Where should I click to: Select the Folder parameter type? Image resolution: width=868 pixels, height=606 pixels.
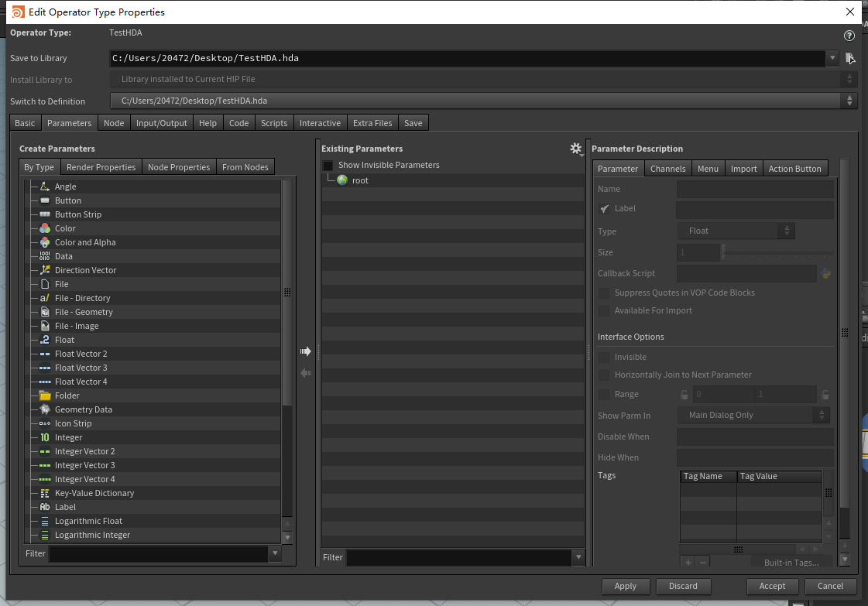[x=67, y=395]
